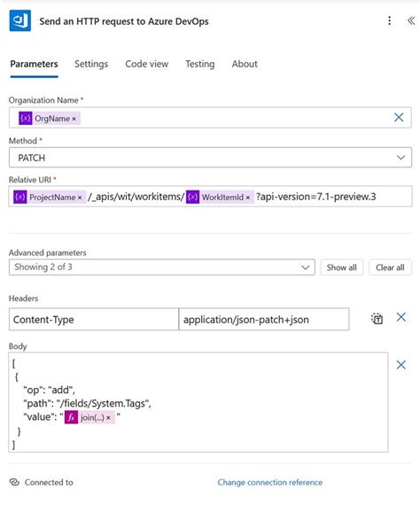Viewport: 420px width, 512px height.
Task: Click the fx expression icon in Body
Action: pyautogui.click(x=71, y=417)
